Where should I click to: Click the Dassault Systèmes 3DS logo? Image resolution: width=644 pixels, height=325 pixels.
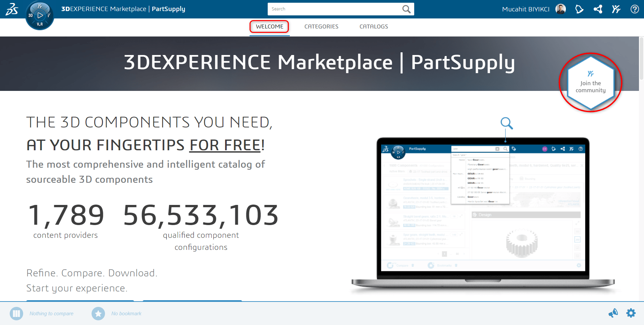pos(12,9)
